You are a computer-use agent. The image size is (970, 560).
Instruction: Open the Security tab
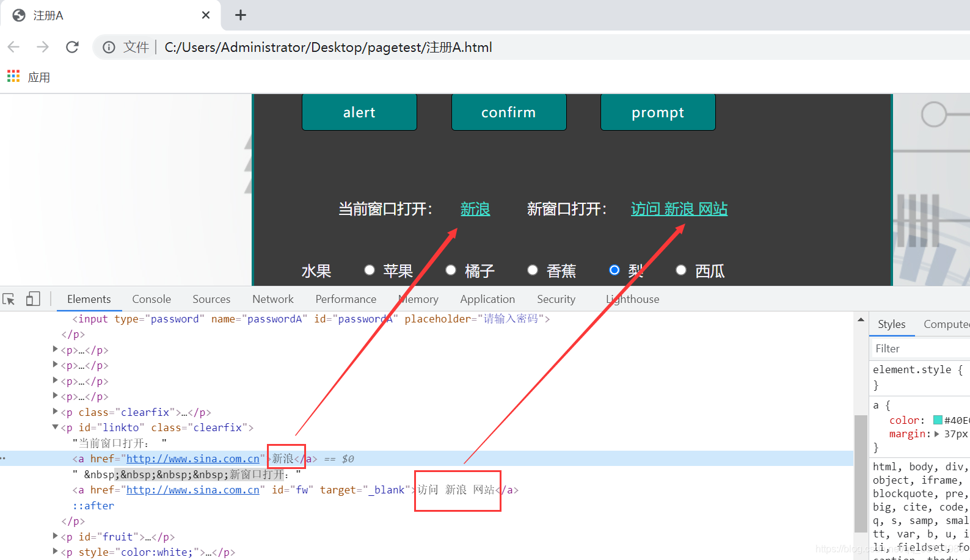click(556, 299)
